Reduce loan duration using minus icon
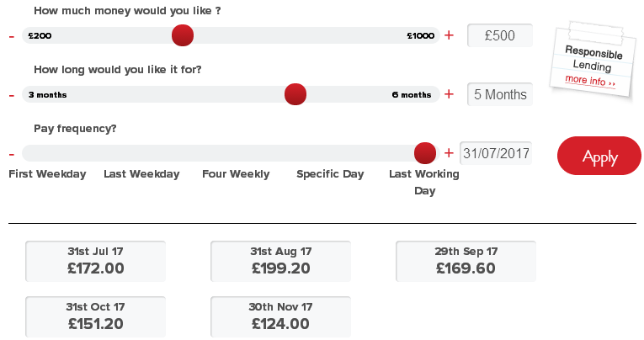644x340 pixels. tap(12, 96)
